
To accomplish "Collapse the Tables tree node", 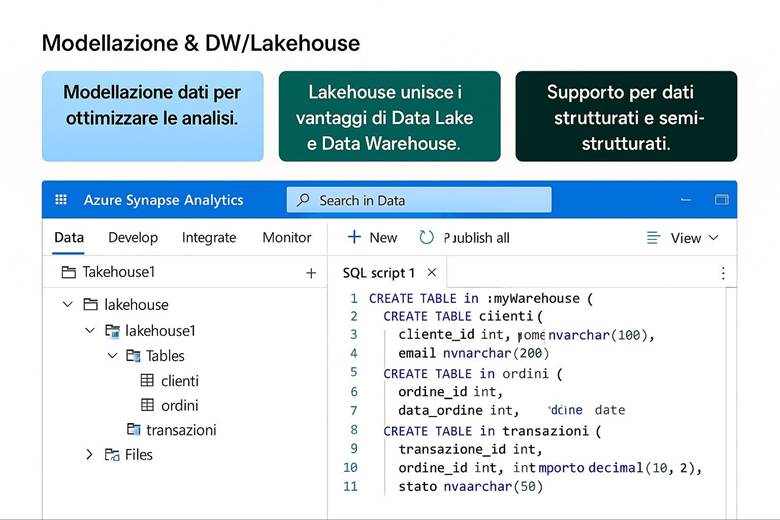I will coord(112,356).
